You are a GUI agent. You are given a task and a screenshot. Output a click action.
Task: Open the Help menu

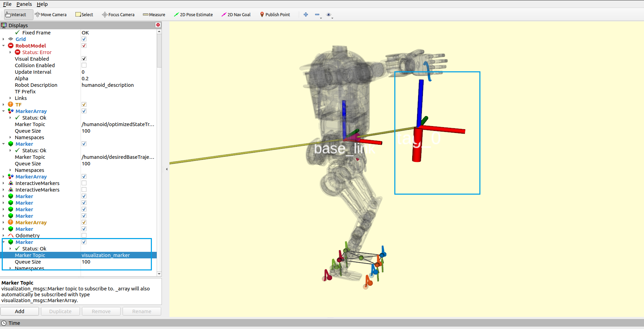(x=42, y=4)
